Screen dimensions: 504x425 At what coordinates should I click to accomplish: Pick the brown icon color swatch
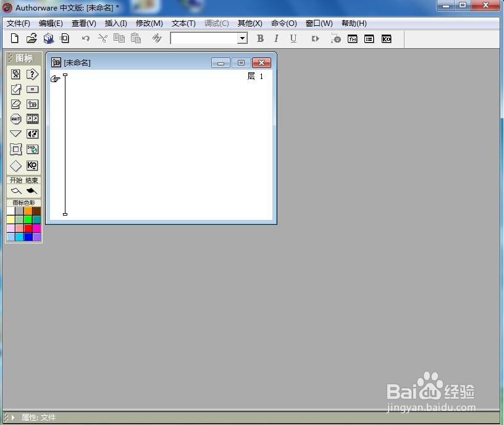click(36, 211)
